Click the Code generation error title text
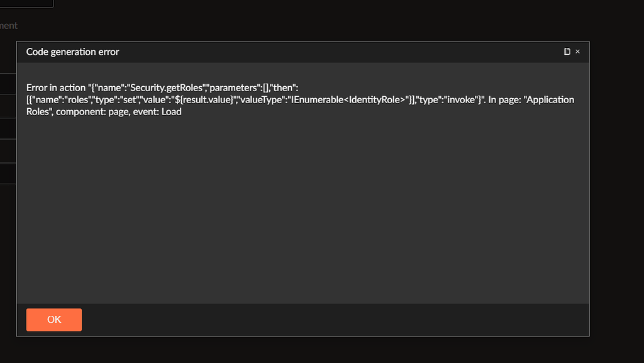The height and width of the screenshot is (363, 644). [x=72, y=52]
